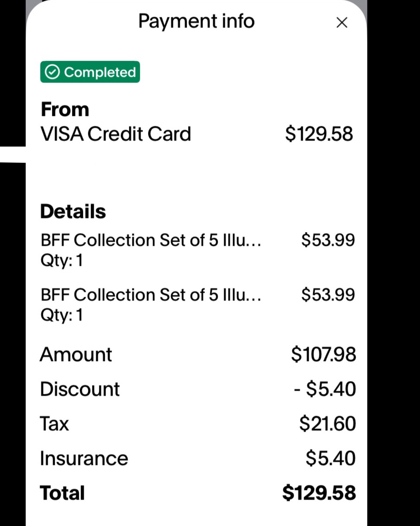Image resolution: width=420 pixels, height=526 pixels.
Task: Tap the green Completed status label text
Action: [x=100, y=72]
